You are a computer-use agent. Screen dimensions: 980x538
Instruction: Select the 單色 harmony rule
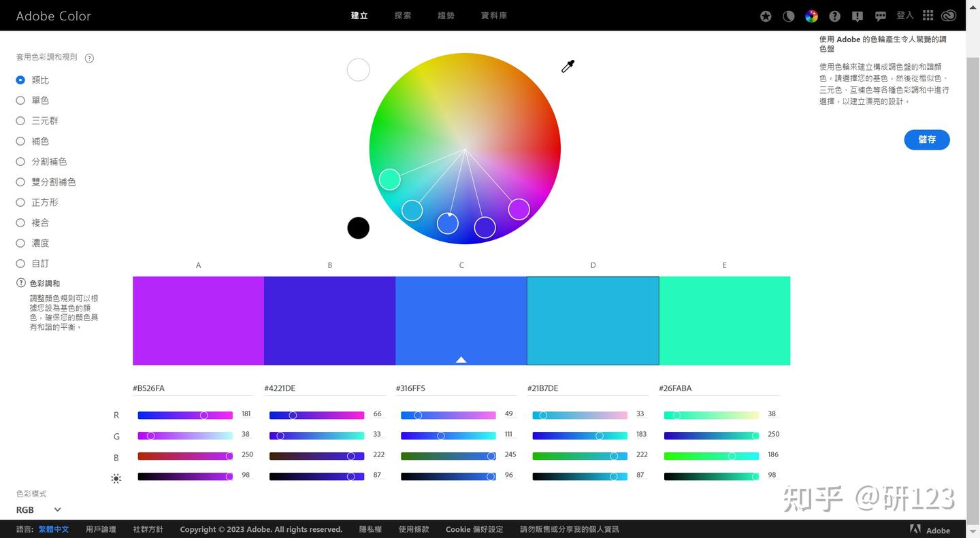[x=33, y=101]
